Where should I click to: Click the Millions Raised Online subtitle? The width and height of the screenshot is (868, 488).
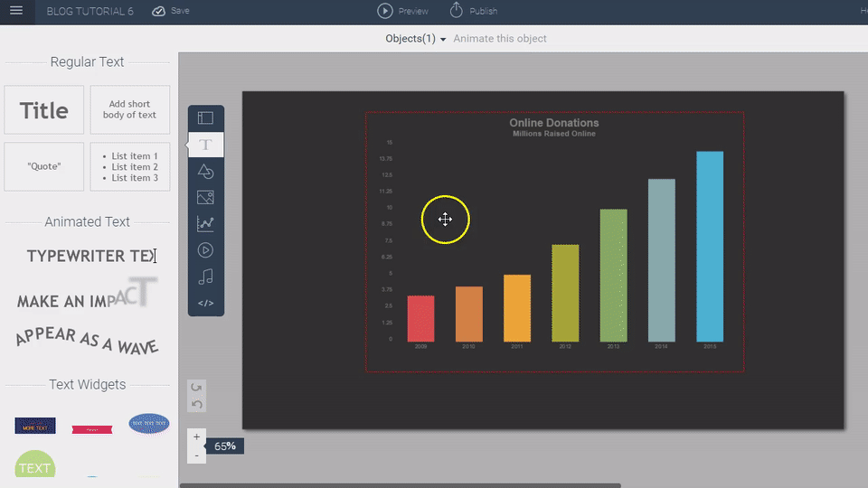pos(554,134)
